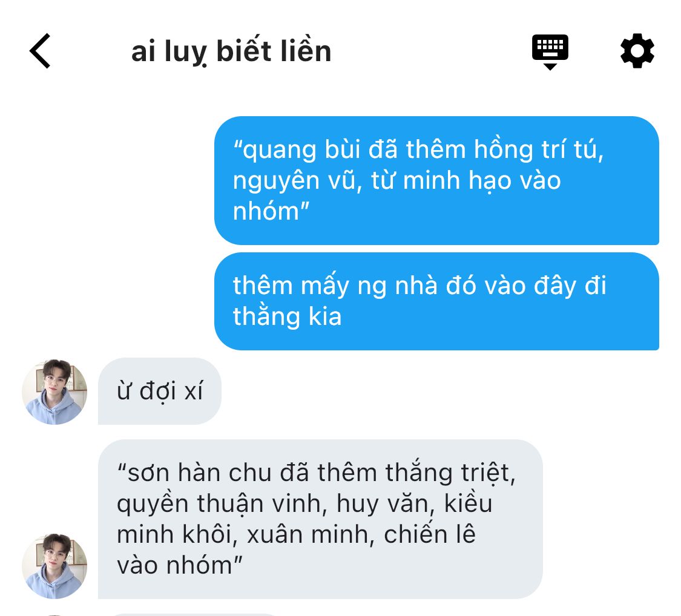Tap "xuân minh" in the gray message
681x616 pixels.
[x=311, y=534]
